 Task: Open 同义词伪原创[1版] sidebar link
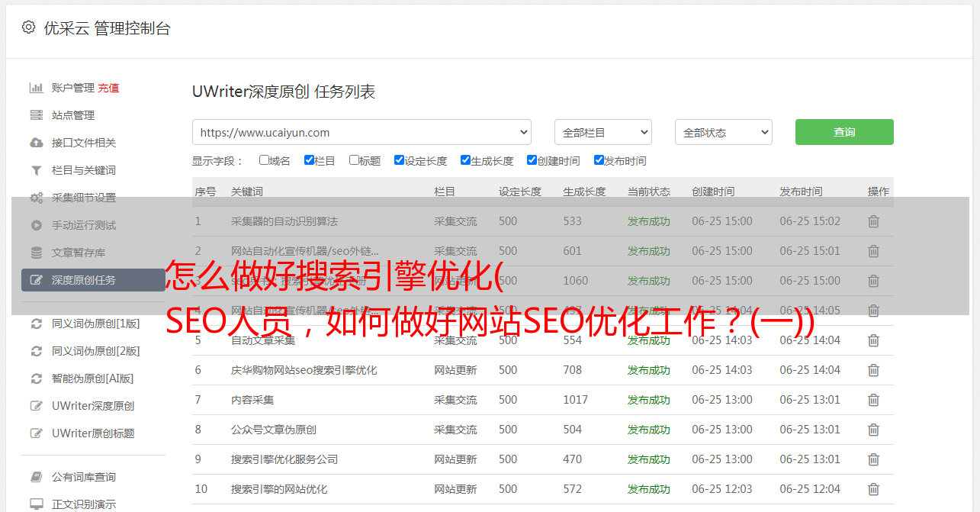[x=96, y=324]
